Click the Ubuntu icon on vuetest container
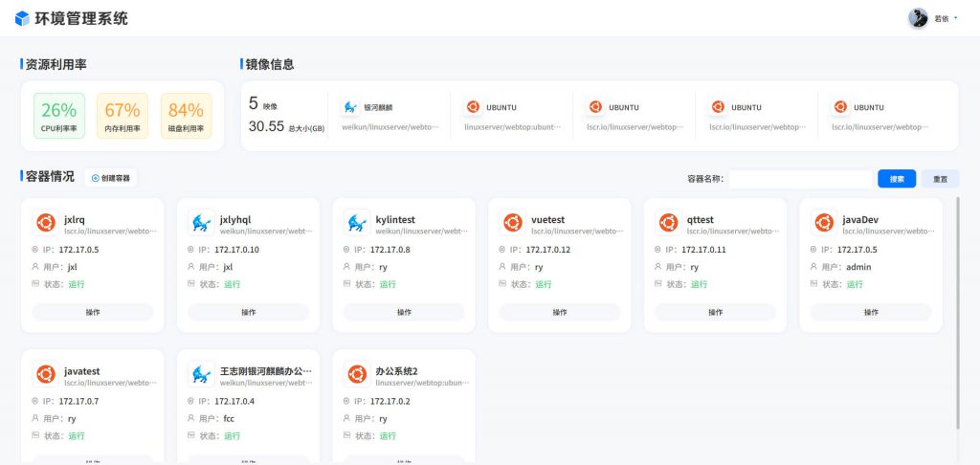This screenshot has width=980, height=465. (x=512, y=223)
